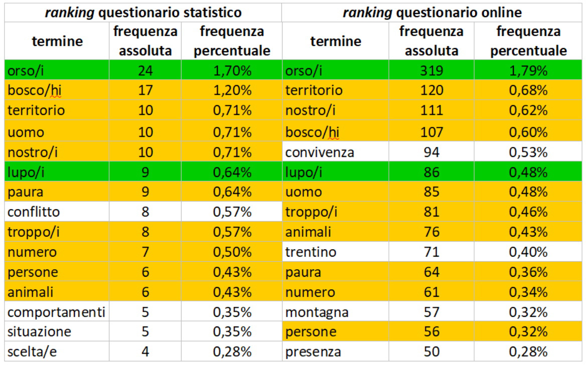Click the green cell with value 86
Screen dimensions: 588x366
[x=431, y=172]
